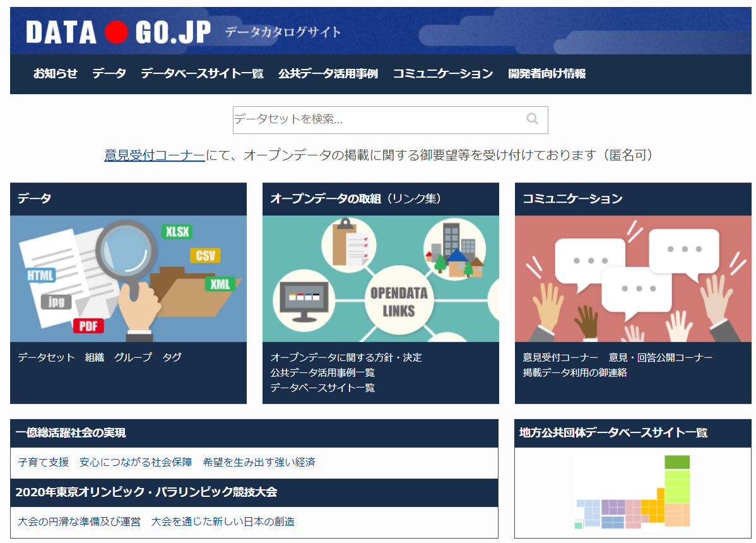756x543 pixels.
Task: Open 公共データ活用事例 menu item
Action: click(x=328, y=73)
